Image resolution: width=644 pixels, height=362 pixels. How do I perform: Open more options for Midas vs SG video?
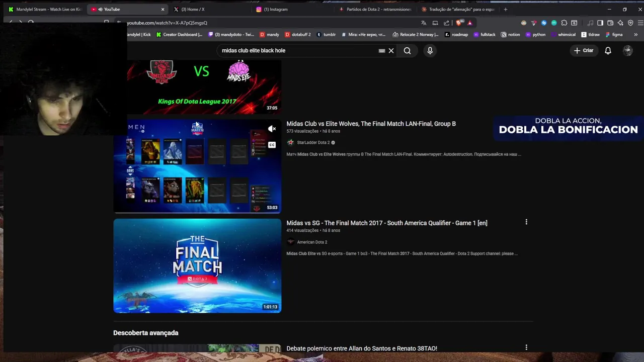[x=526, y=222]
